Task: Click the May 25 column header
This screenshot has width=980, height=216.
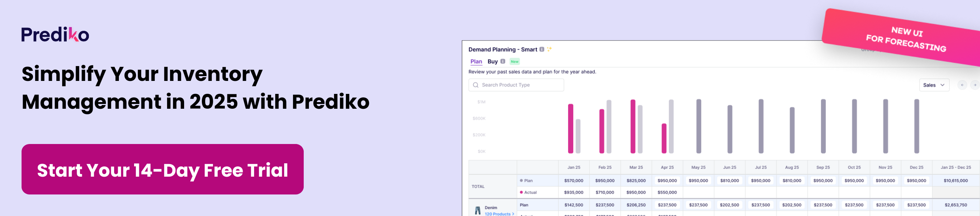Action: [x=699, y=167]
